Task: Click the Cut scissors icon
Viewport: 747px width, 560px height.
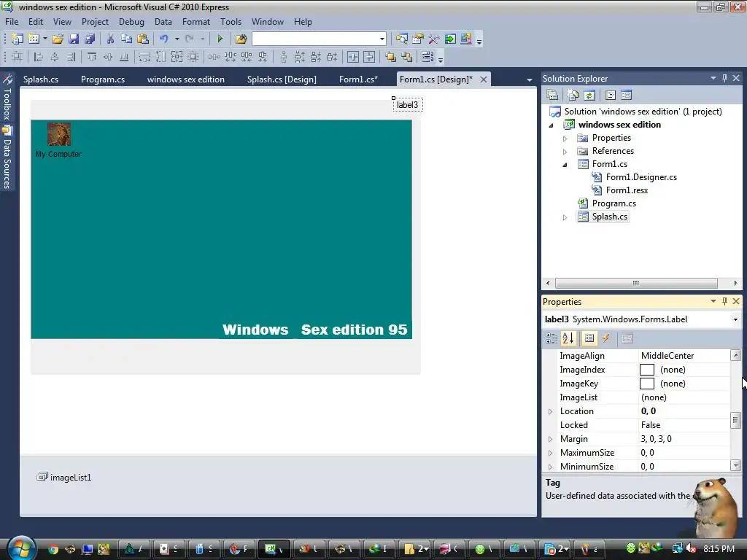Action: (110, 39)
